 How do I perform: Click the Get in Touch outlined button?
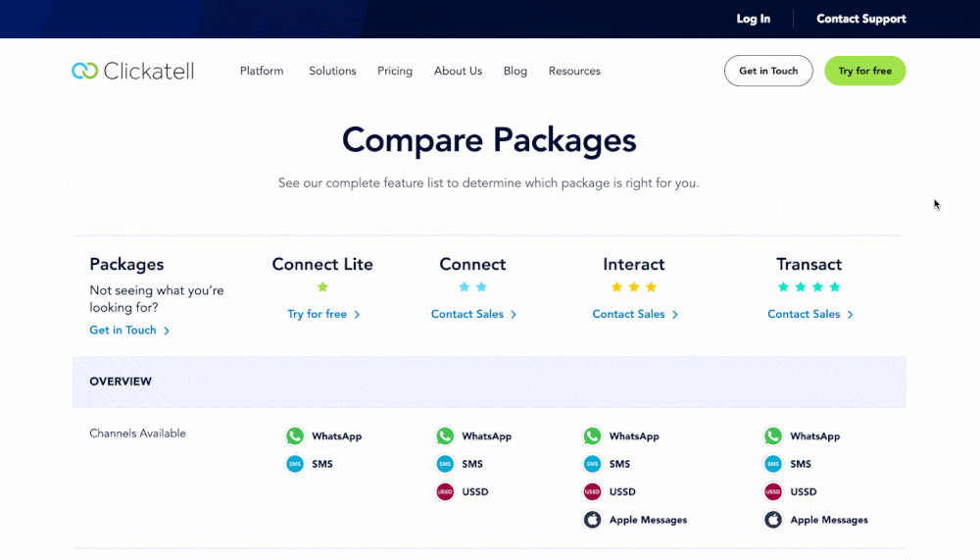point(768,71)
